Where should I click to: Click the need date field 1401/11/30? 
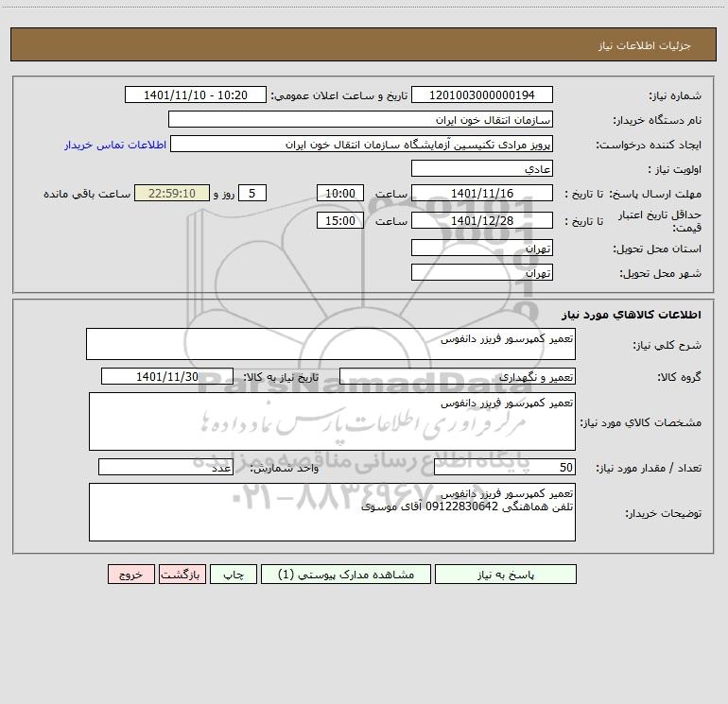[167, 376]
